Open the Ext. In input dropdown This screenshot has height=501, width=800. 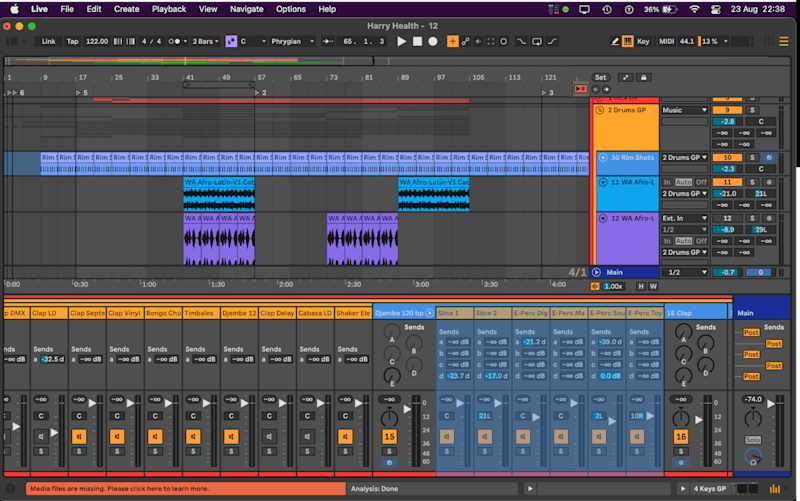click(x=684, y=218)
